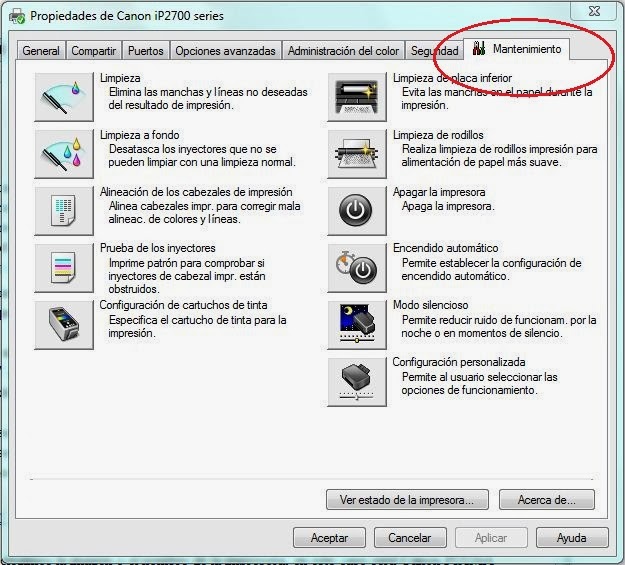
Task: Click 'Configuración de cartuchos de tinta' label
Action: coord(183,305)
